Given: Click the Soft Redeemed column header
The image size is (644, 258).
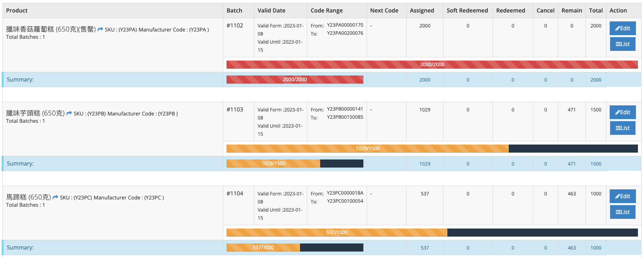Looking at the screenshot, I should coord(467,10).
